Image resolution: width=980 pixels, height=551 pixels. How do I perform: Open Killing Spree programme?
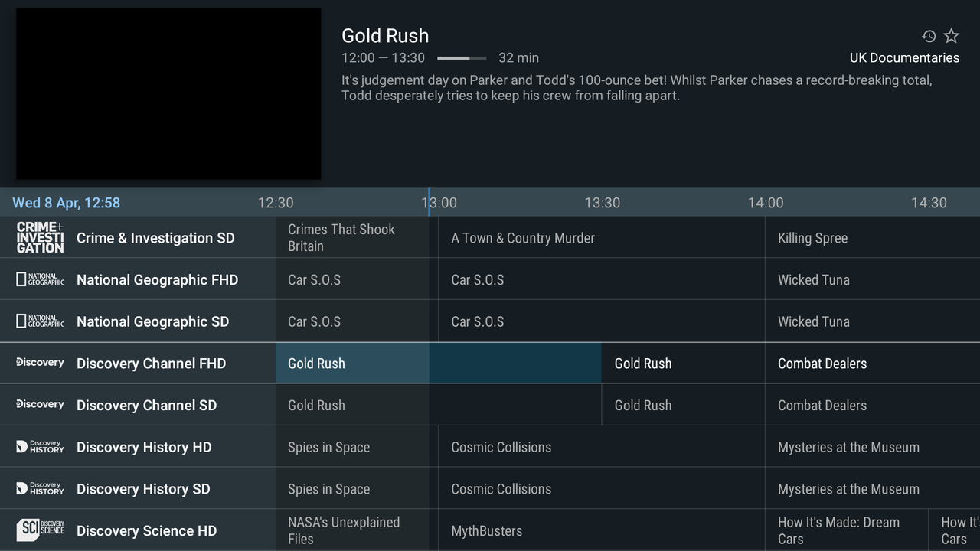[x=873, y=237]
